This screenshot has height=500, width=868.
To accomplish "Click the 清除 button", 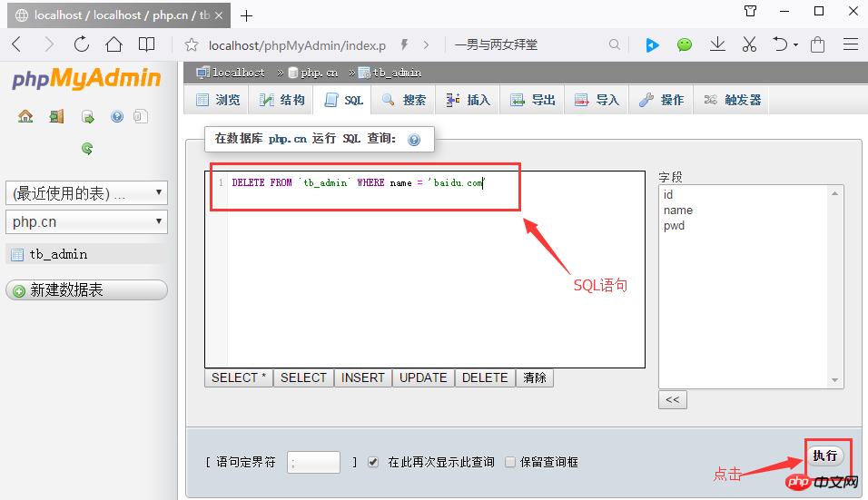I will (x=535, y=377).
